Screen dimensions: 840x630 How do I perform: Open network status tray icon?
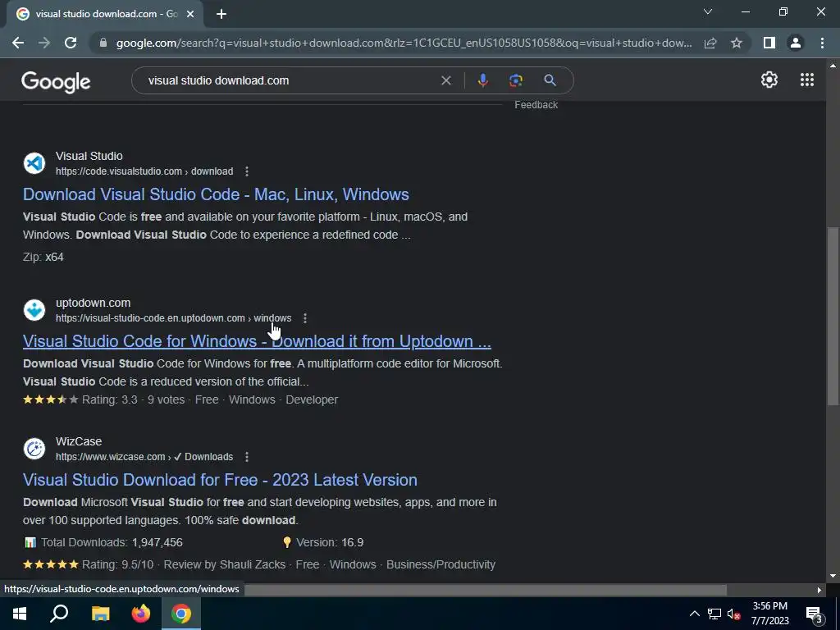(714, 614)
